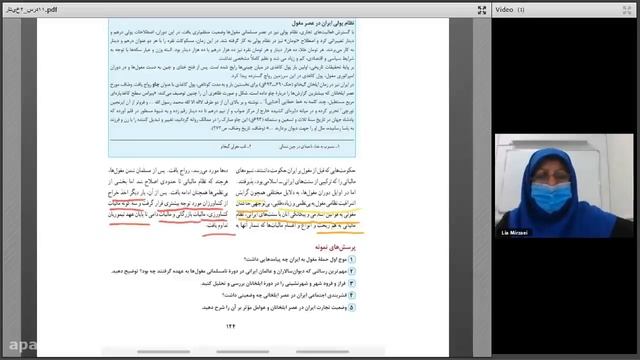
Task: Click question number 1 circle badge
Action: [x=351, y=259]
